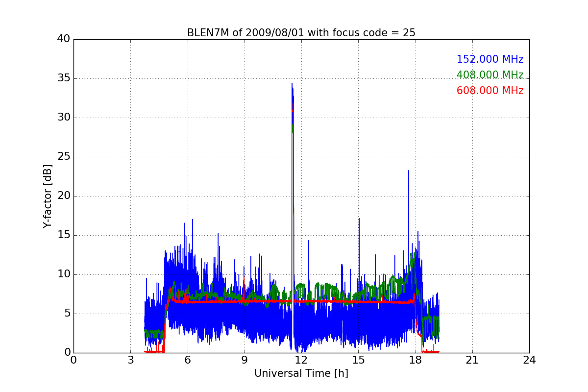Click the x-axis tick label 9
Viewport: 588px width, 392px height.
(x=245, y=360)
